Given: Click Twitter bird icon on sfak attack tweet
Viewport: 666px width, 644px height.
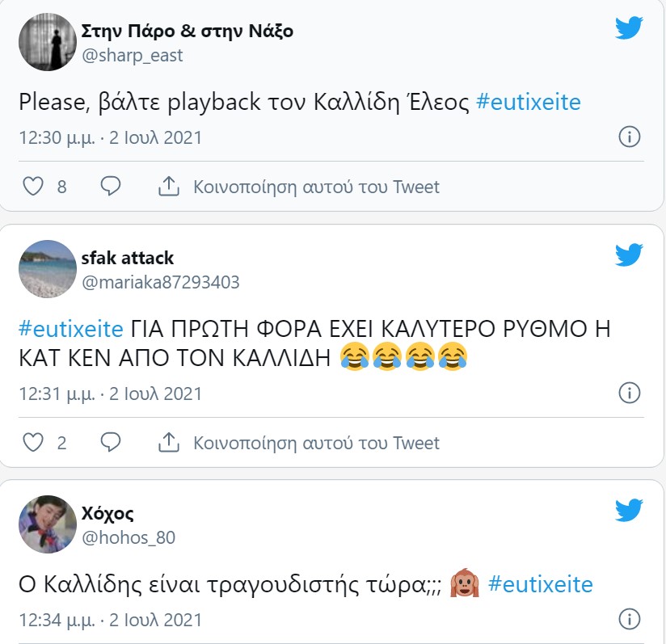Looking at the screenshot, I should point(628,255).
